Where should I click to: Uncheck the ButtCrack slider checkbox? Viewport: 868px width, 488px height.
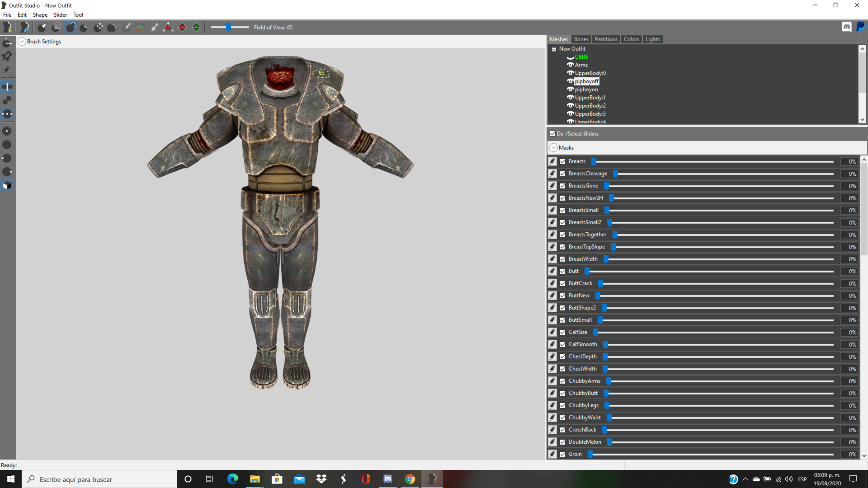(x=563, y=283)
